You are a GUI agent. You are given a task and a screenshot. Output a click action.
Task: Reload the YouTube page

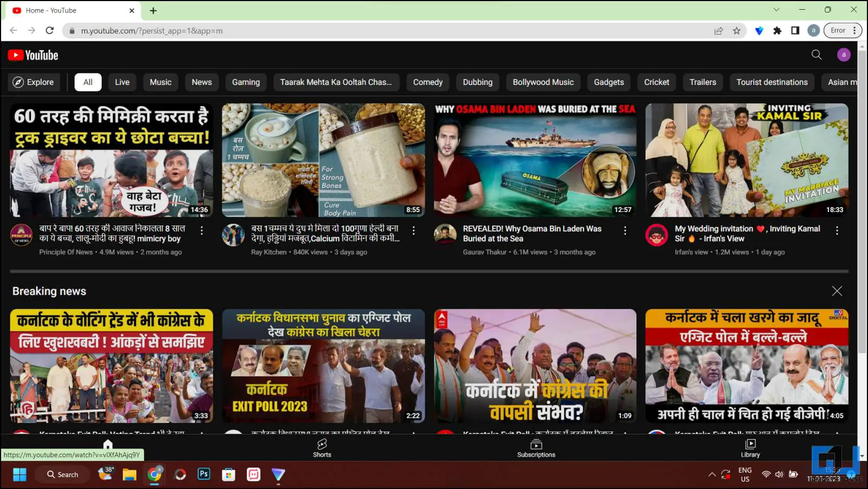click(50, 31)
